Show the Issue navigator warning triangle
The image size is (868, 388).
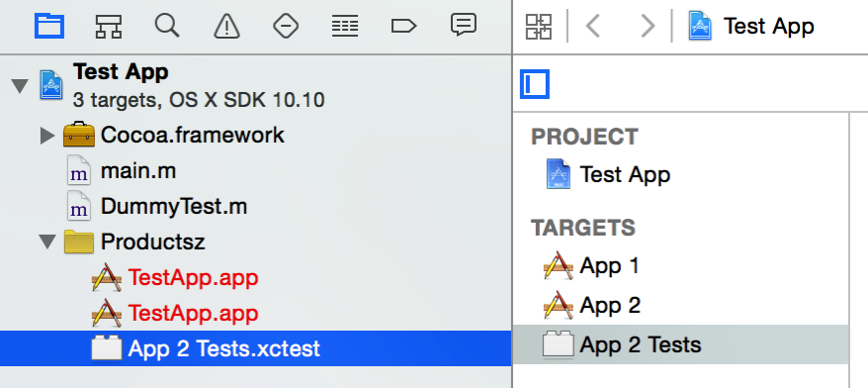point(226,26)
